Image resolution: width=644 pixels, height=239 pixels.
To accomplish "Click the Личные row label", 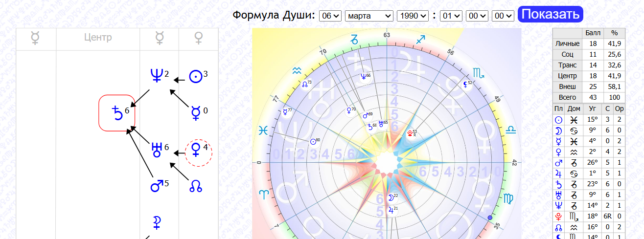I will pyautogui.click(x=567, y=43).
